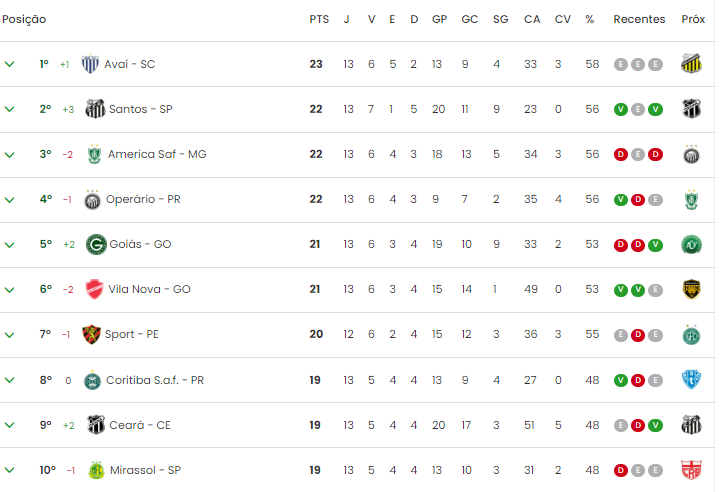720x492 pixels.
Task: Sort table by PTS column header
Action: (319, 19)
